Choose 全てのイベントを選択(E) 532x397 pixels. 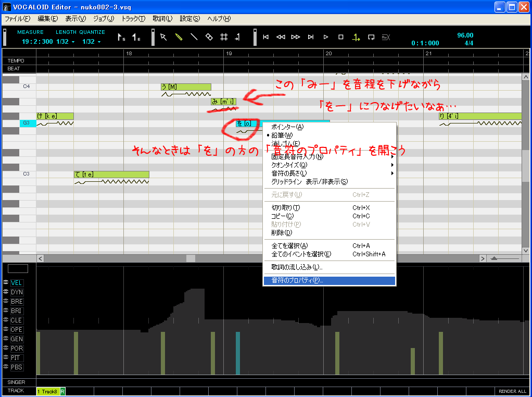[329, 254]
